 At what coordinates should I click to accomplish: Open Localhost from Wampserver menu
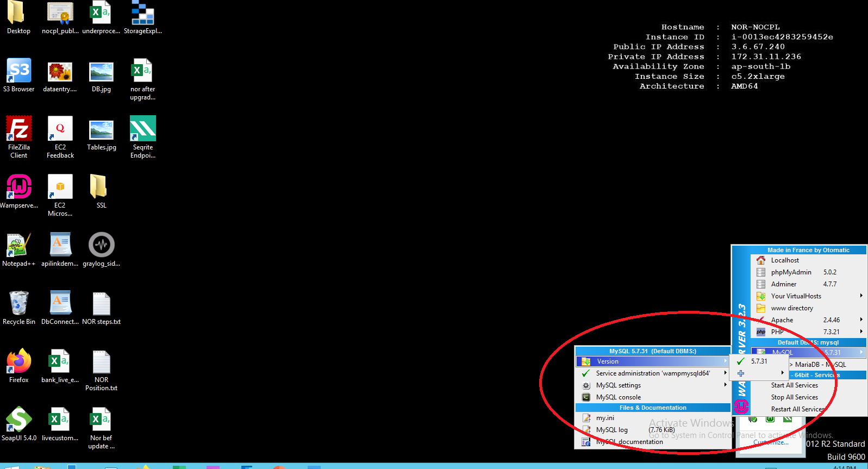pos(808,260)
